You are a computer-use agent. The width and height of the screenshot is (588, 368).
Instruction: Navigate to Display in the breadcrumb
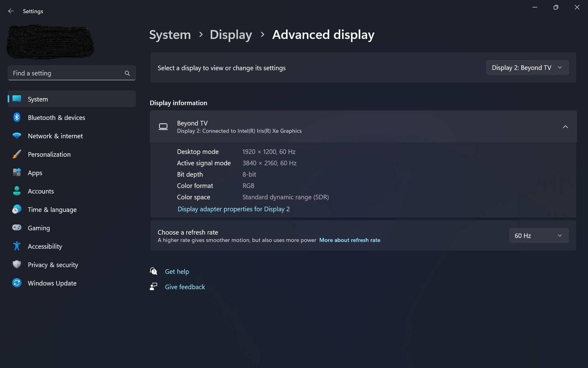(231, 35)
